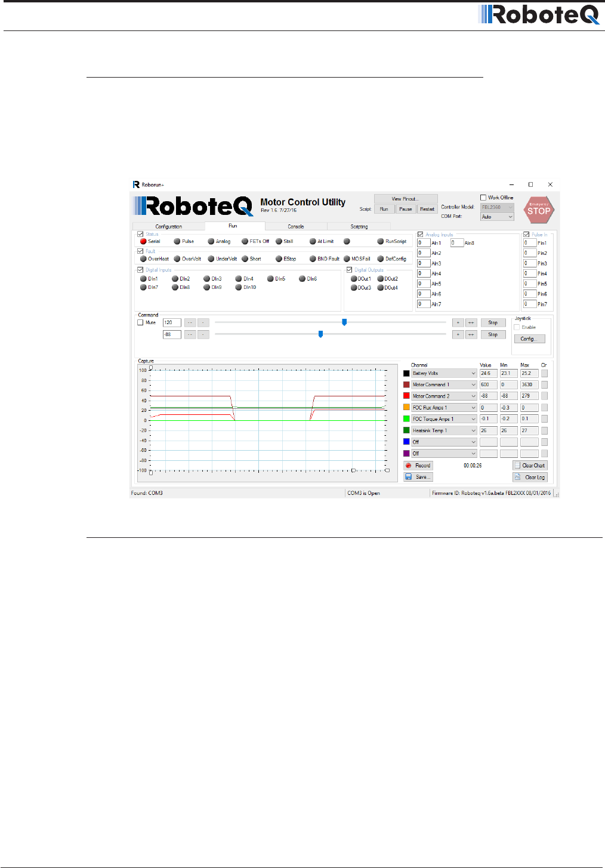
Task: Click the command field showing -88
Action: (172, 334)
